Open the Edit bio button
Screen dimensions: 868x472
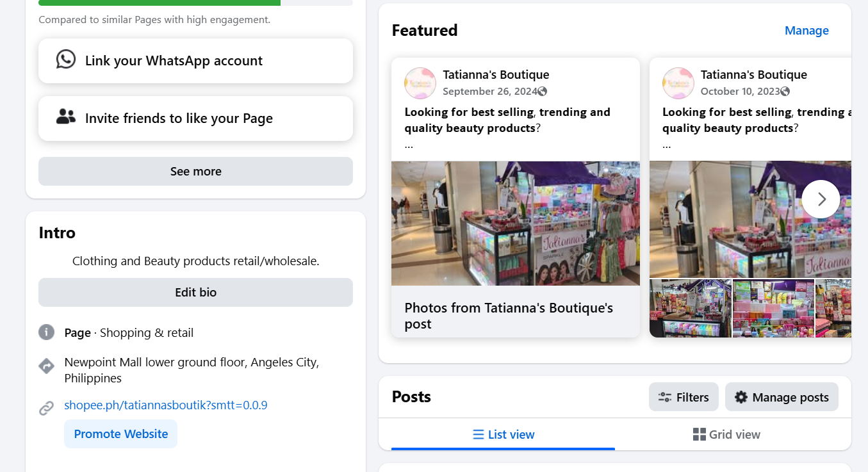195,293
